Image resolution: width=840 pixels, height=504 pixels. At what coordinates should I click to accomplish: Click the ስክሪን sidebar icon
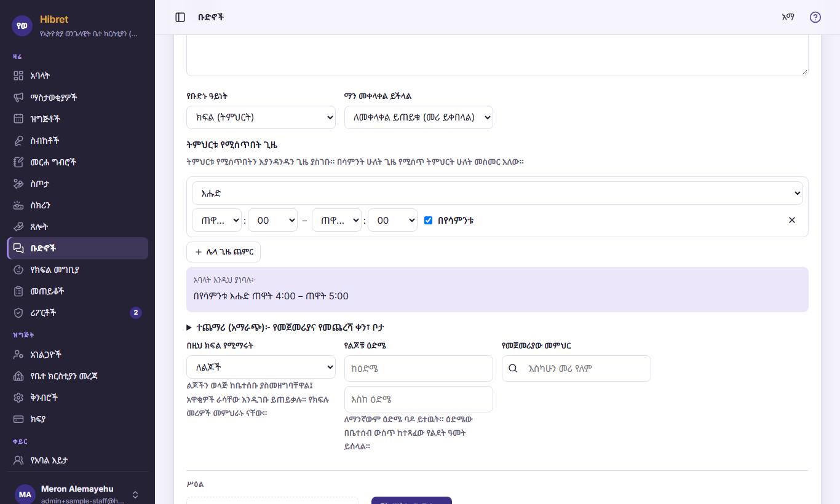click(18, 205)
